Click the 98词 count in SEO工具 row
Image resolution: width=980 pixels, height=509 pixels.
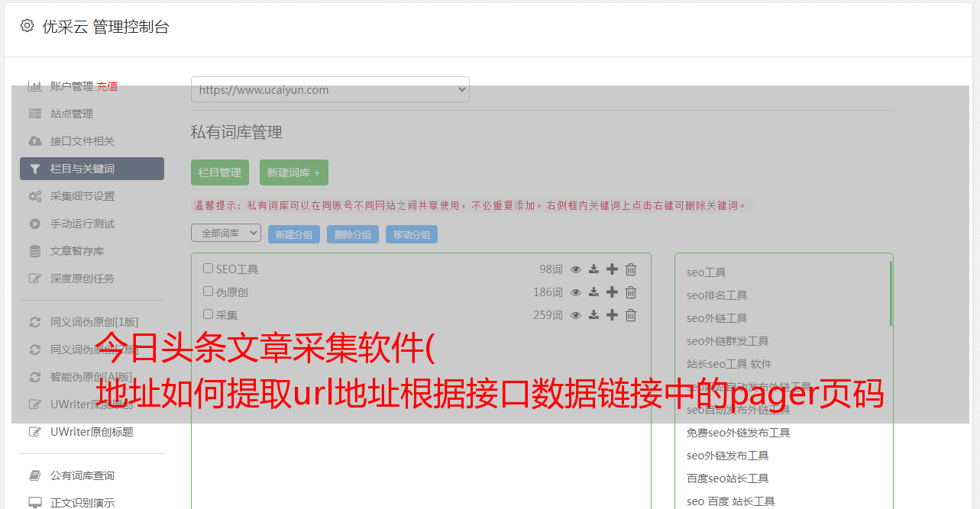coord(551,269)
